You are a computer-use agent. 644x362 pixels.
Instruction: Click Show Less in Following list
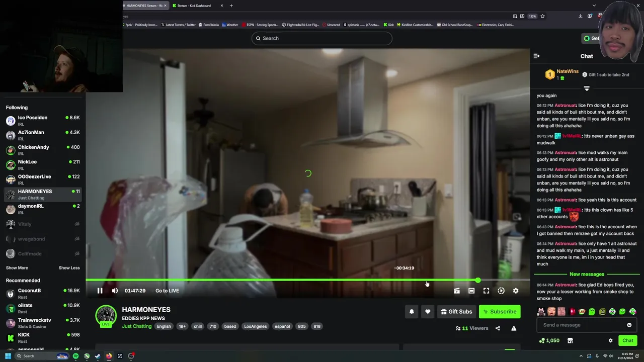pos(69,268)
